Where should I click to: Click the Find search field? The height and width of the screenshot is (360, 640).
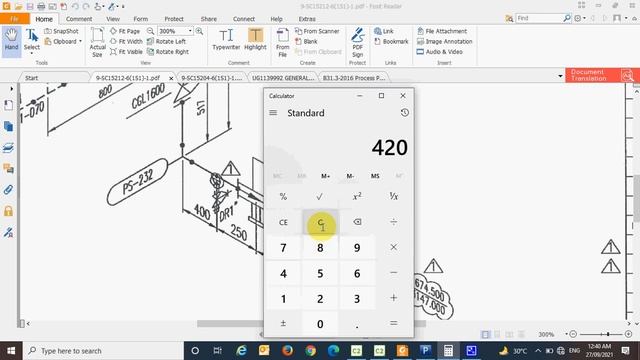pyautogui.click(x=539, y=18)
